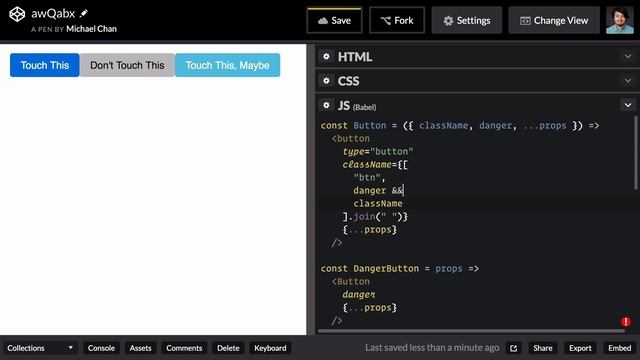
Task: Open HTML editor settings gear
Action: tap(326, 56)
